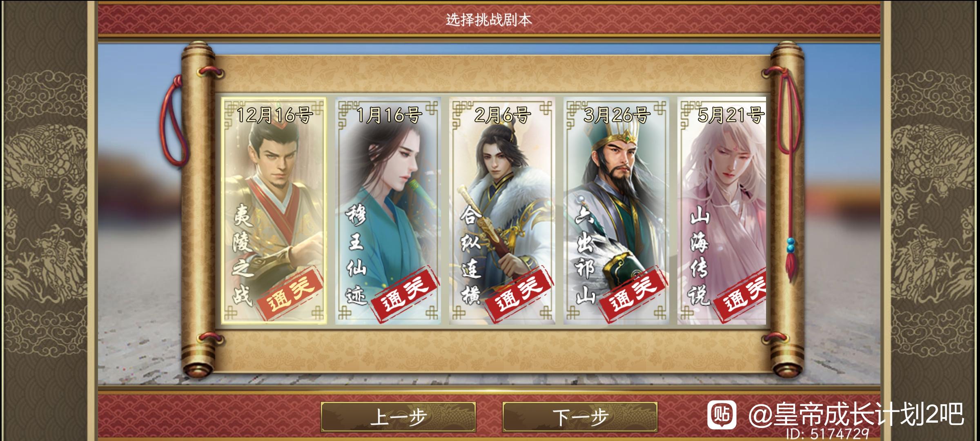The height and width of the screenshot is (441, 980).
Task: Click the 通关 stamp on 穆王仙迹
Action: pos(405,293)
